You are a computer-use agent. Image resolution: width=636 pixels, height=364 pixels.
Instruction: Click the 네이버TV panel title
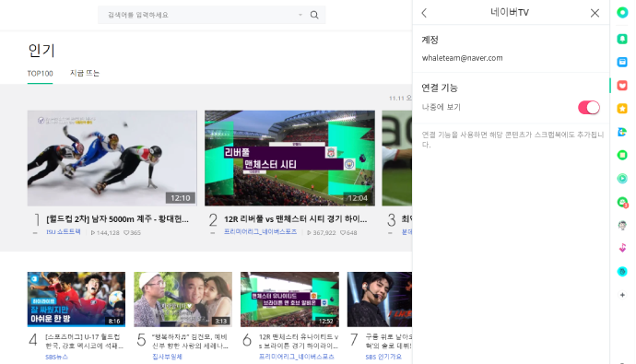tap(510, 13)
